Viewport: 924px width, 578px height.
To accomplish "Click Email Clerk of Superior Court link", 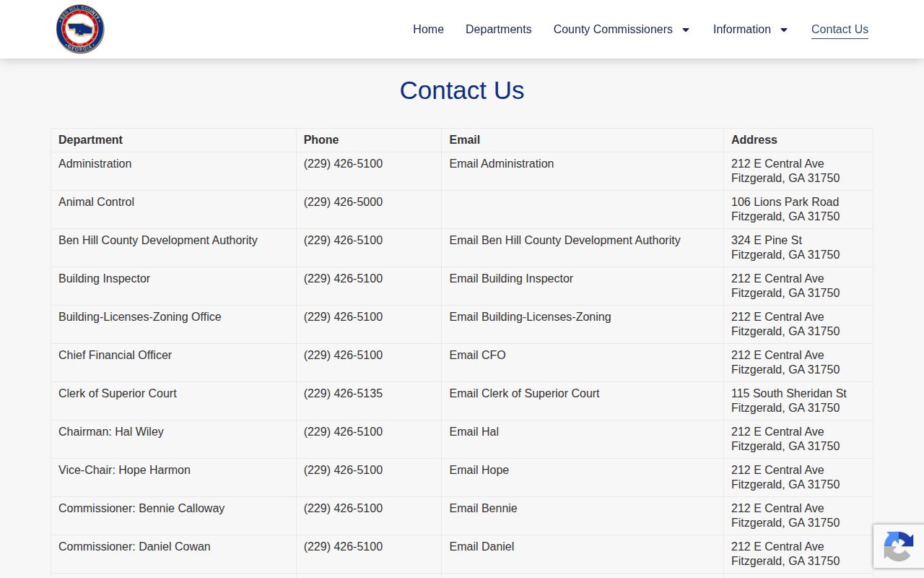I will click(x=524, y=393).
